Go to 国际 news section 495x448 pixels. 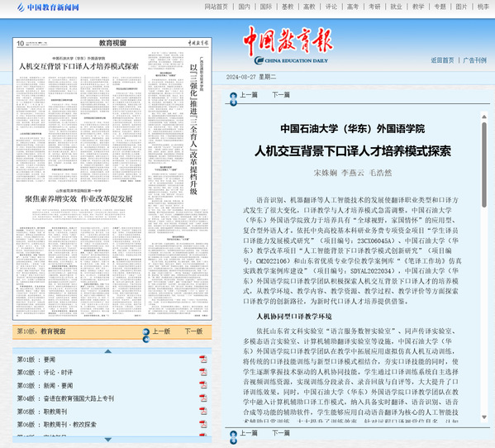coord(266,7)
